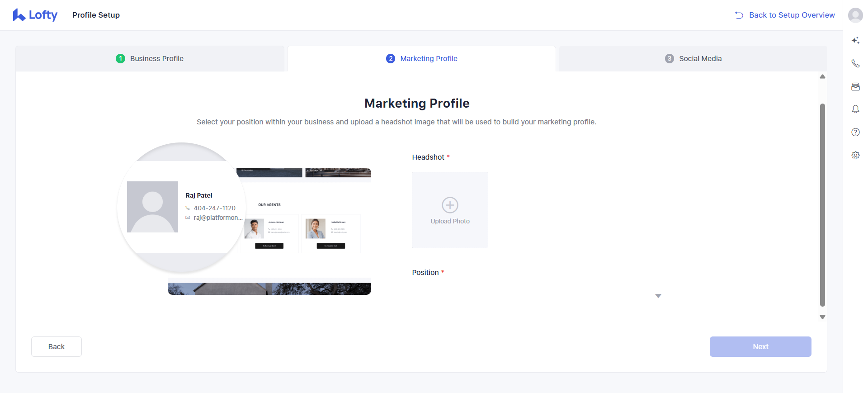
Task: Click the plus icon to upload photo
Action: 450,205
